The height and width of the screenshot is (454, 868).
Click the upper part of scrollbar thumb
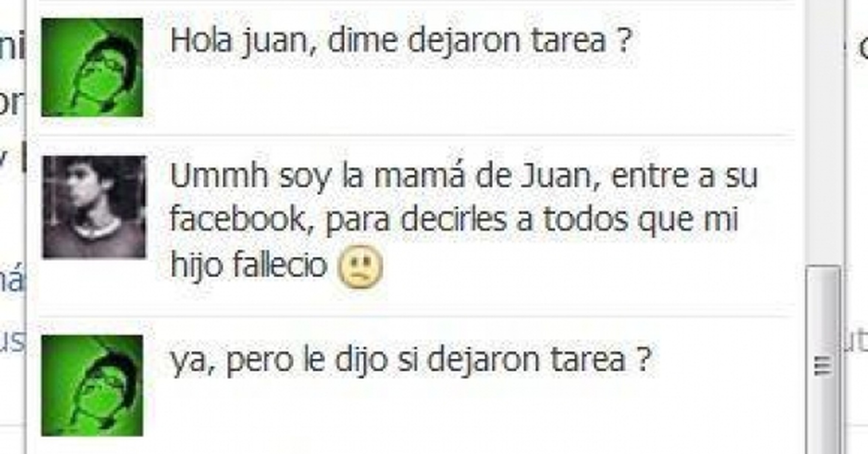pos(824,295)
